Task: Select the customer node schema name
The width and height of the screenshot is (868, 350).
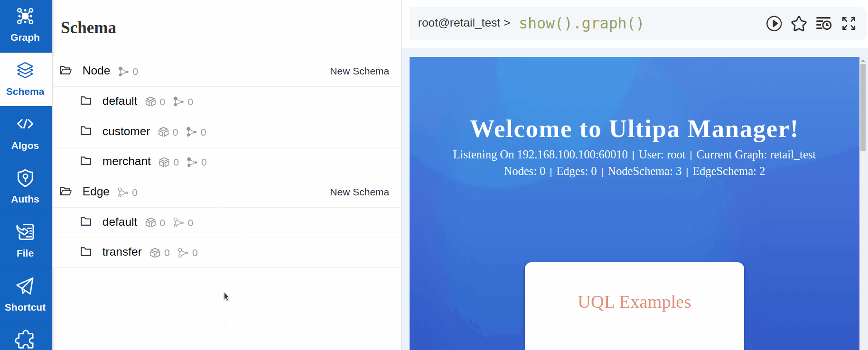Action: click(126, 131)
